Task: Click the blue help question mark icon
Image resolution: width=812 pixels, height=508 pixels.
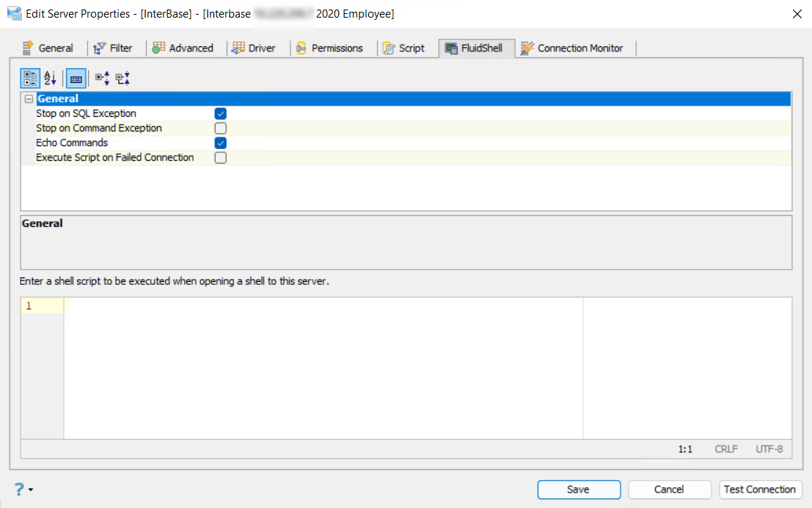Action: coord(19,490)
